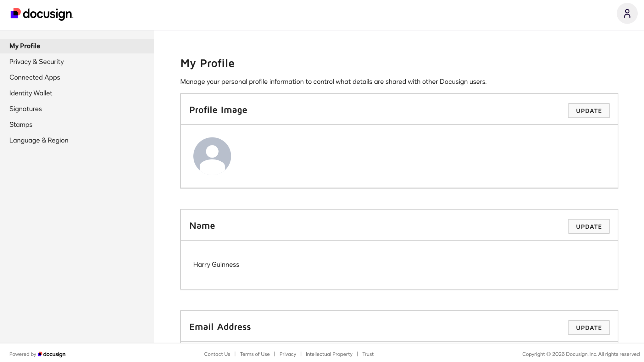Open Identity Wallet section
The image size is (644, 362).
(x=31, y=93)
